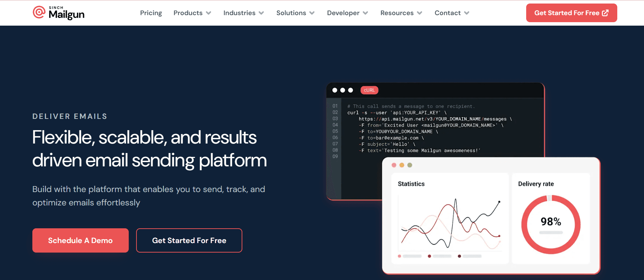Expand the Developer chevron arrow
Screen dimensions: 644x280
click(x=365, y=13)
